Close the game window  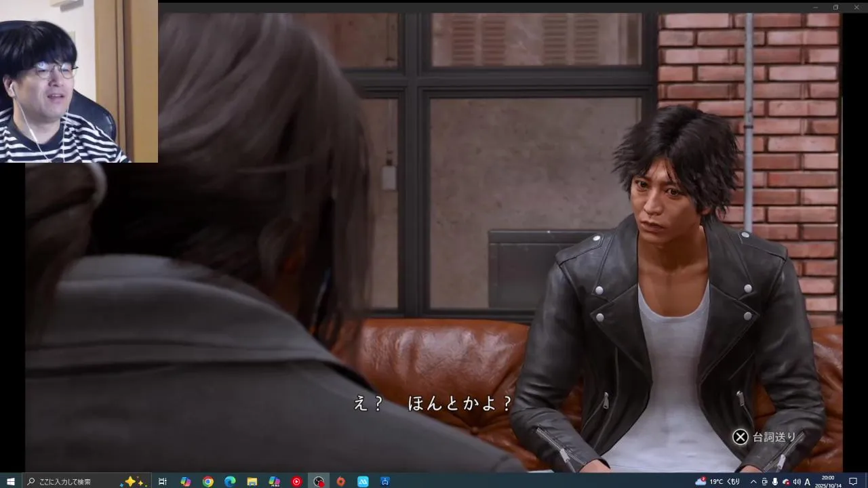[855, 7]
